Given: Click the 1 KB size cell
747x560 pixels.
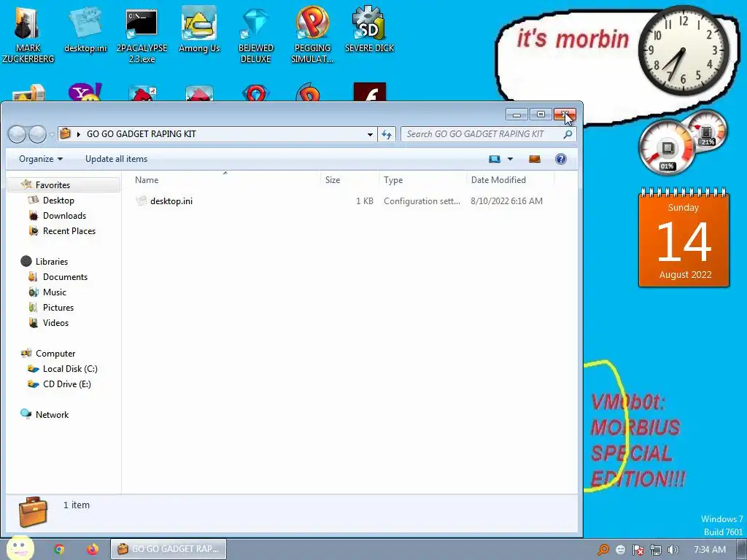Looking at the screenshot, I should (x=365, y=201).
